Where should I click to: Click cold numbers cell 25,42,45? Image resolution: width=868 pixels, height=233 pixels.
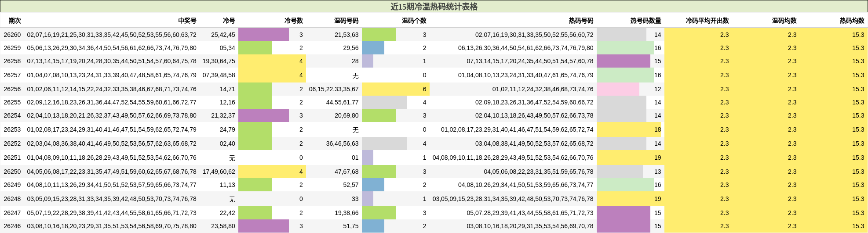click(x=223, y=35)
